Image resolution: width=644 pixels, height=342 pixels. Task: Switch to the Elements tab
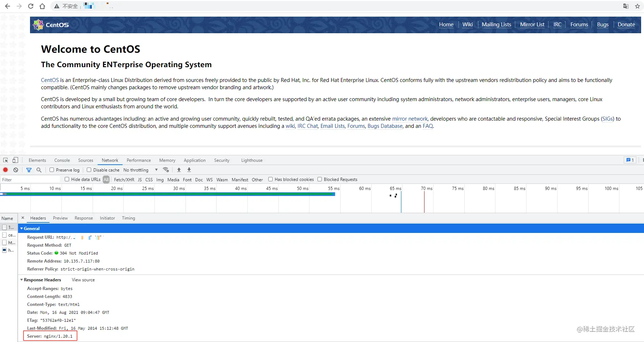click(x=37, y=160)
